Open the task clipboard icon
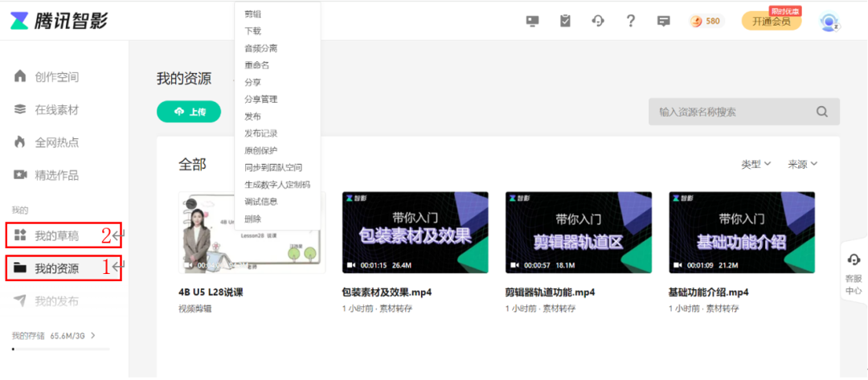This screenshot has width=868, height=380. [x=565, y=22]
